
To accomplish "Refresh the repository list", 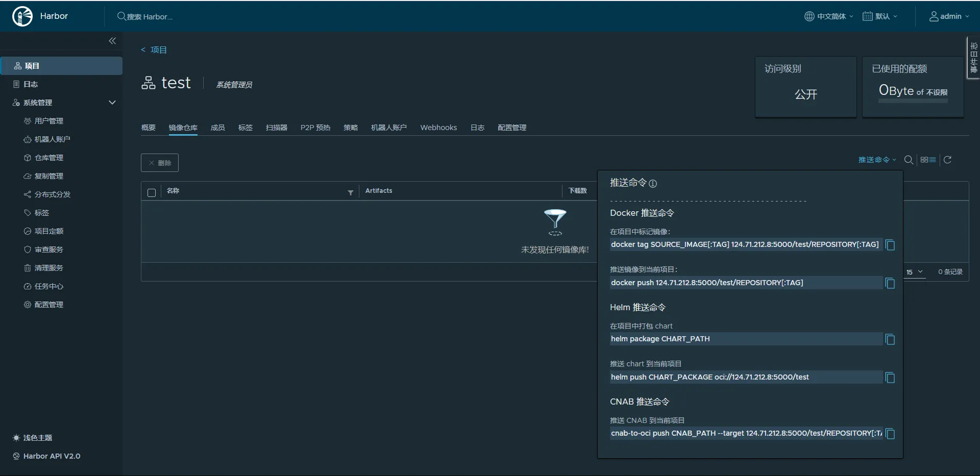I will pyautogui.click(x=947, y=160).
